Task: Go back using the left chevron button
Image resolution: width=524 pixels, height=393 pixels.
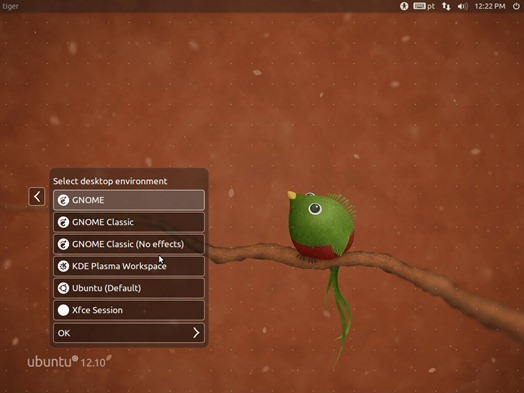Action: pos(37,196)
